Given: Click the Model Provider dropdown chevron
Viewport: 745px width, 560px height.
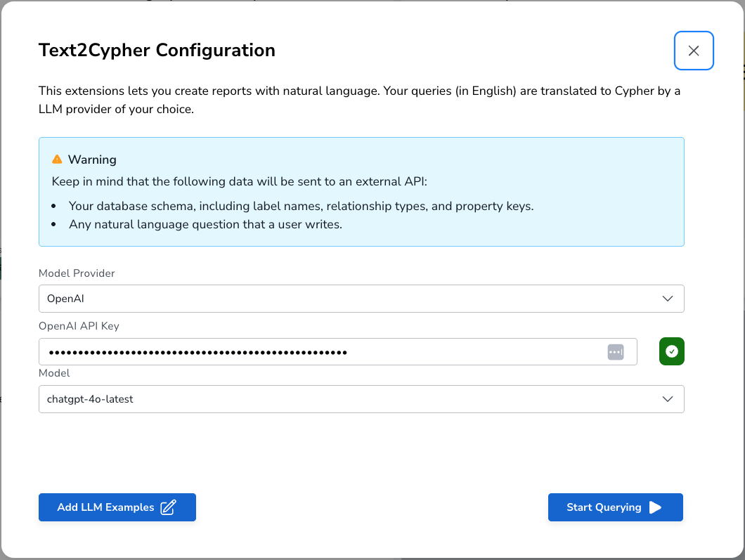Looking at the screenshot, I should (x=668, y=298).
